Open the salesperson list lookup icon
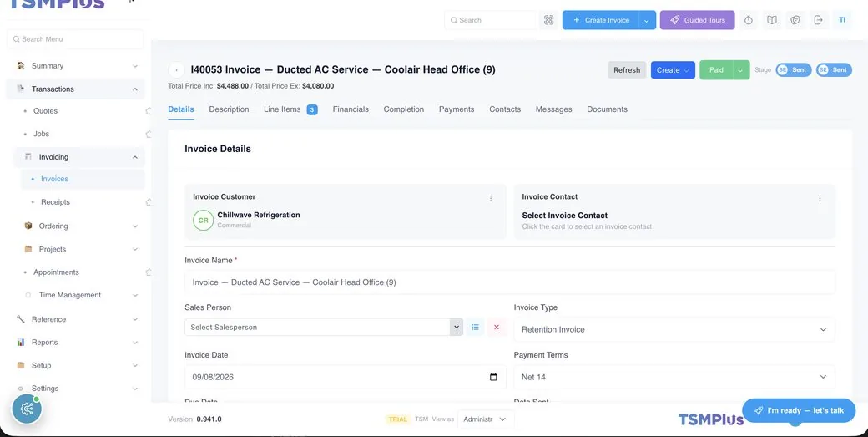 [475, 328]
